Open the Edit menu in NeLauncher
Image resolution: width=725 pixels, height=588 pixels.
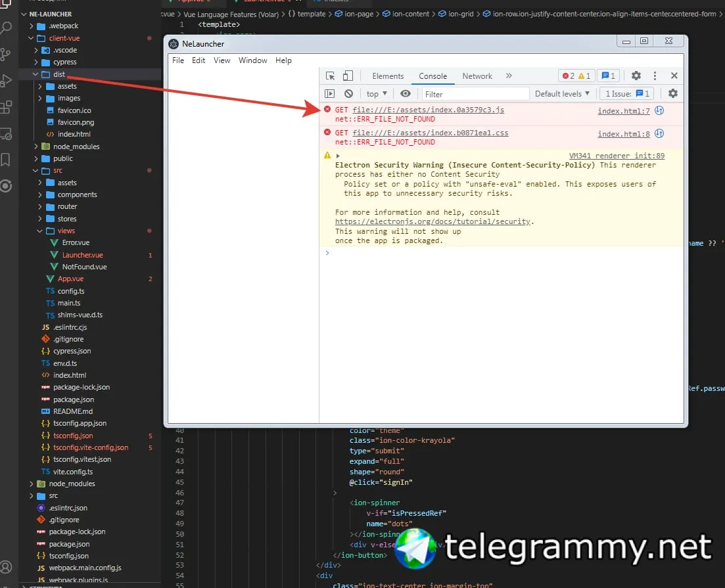tap(199, 60)
